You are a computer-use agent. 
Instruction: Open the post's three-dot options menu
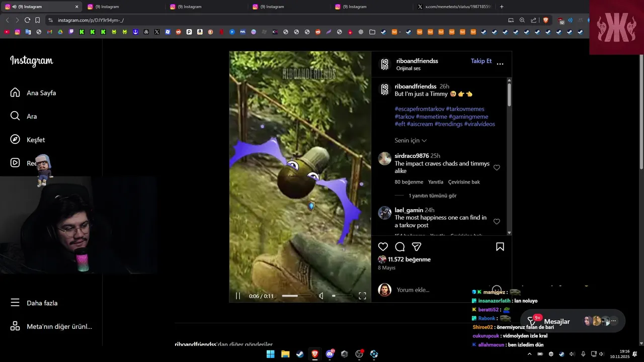(500, 64)
